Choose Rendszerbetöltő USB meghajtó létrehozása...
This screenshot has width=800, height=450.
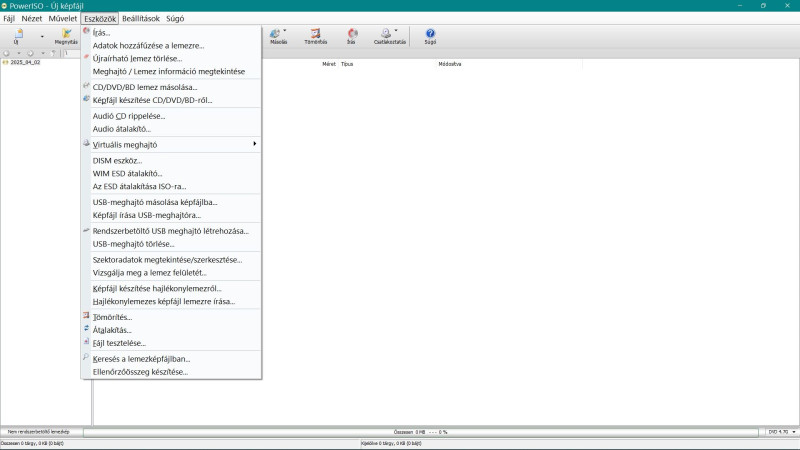click(x=171, y=231)
